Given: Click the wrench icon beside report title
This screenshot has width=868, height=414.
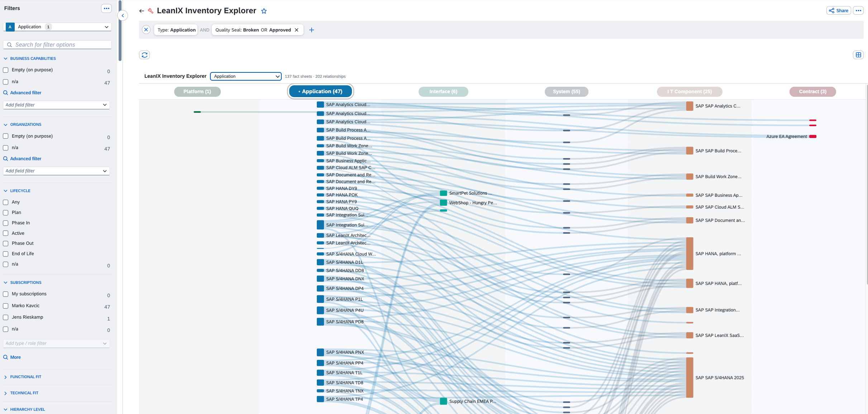Looking at the screenshot, I should [x=151, y=11].
